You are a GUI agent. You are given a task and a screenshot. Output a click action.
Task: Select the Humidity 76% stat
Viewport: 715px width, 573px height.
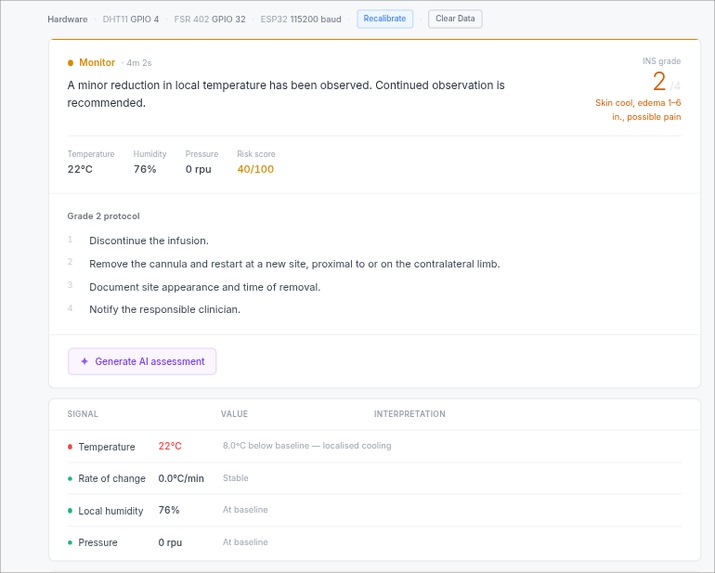pos(146,169)
